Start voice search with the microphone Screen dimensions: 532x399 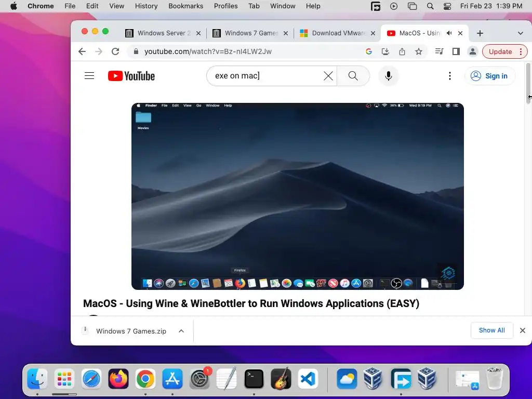389,76
